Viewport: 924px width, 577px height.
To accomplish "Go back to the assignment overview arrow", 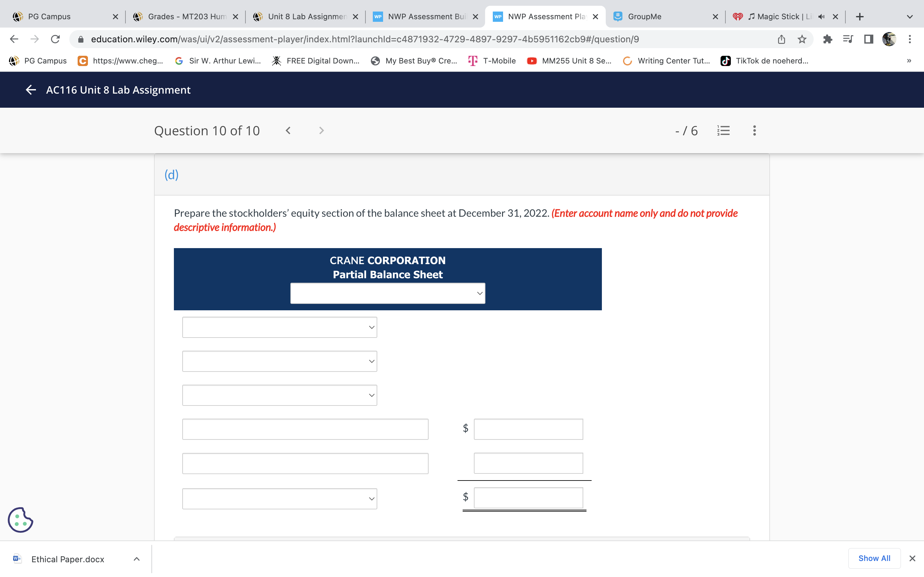I will [30, 90].
